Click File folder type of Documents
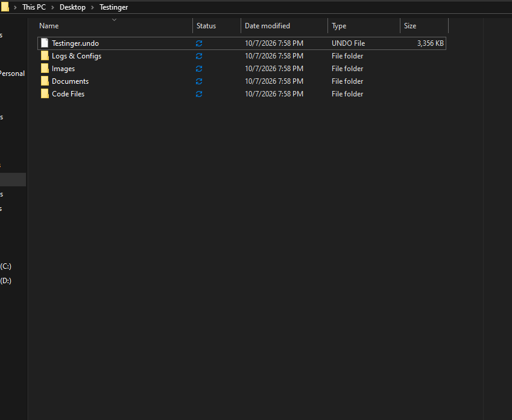This screenshot has height=420, width=512. coord(347,81)
